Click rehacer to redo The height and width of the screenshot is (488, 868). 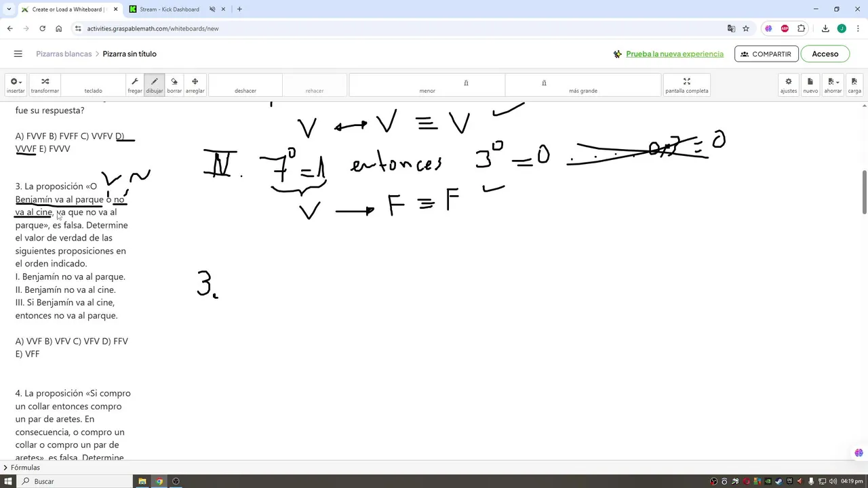click(x=315, y=85)
